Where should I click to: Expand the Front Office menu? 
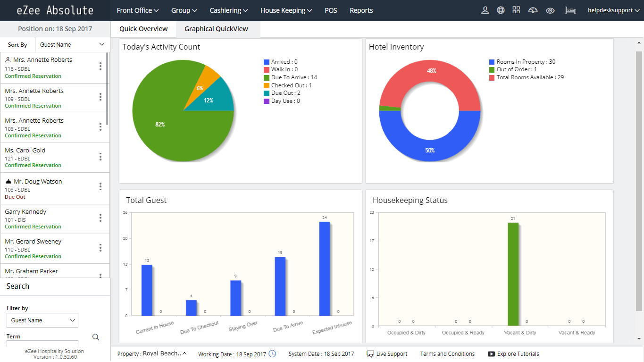(x=138, y=10)
